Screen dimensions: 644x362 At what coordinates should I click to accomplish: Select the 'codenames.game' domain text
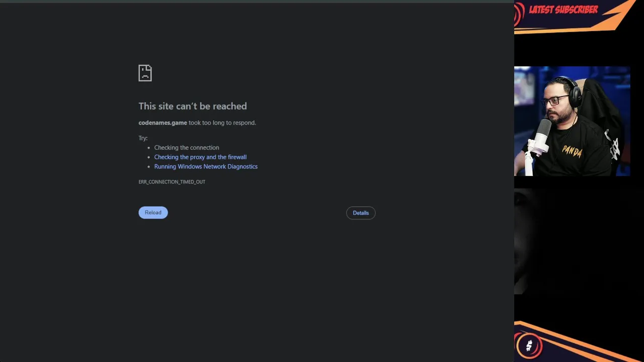click(x=163, y=123)
